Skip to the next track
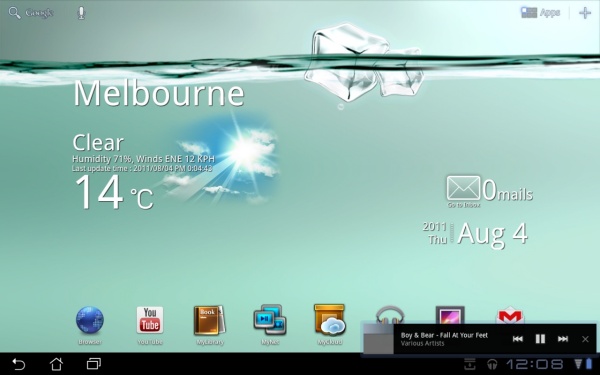600x375 pixels. [562, 339]
